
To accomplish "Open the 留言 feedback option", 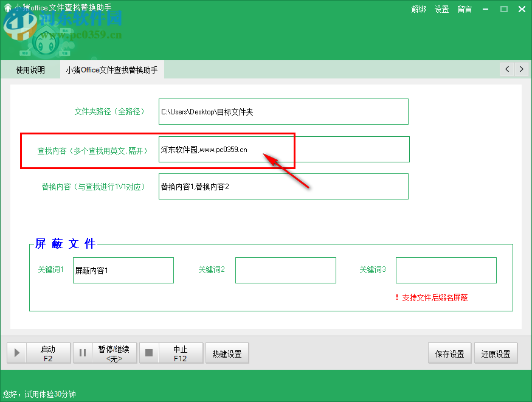I will (464, 9).
